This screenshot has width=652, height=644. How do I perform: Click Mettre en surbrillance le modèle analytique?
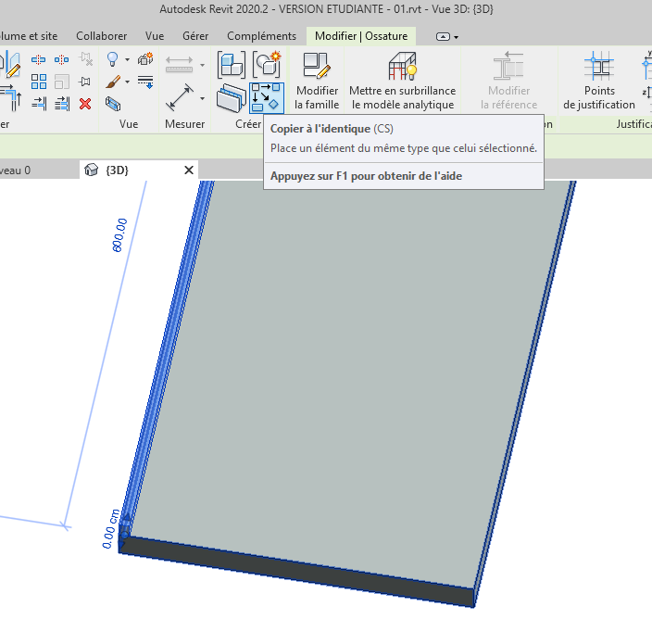pyautogui.click(x=403, y=81)
